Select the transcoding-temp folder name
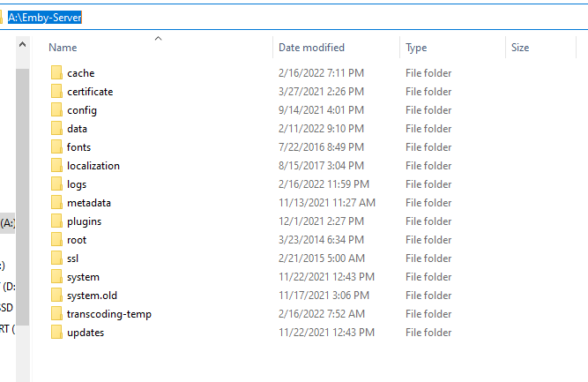This screenshot has width=588, height=382. pos(109,314)
